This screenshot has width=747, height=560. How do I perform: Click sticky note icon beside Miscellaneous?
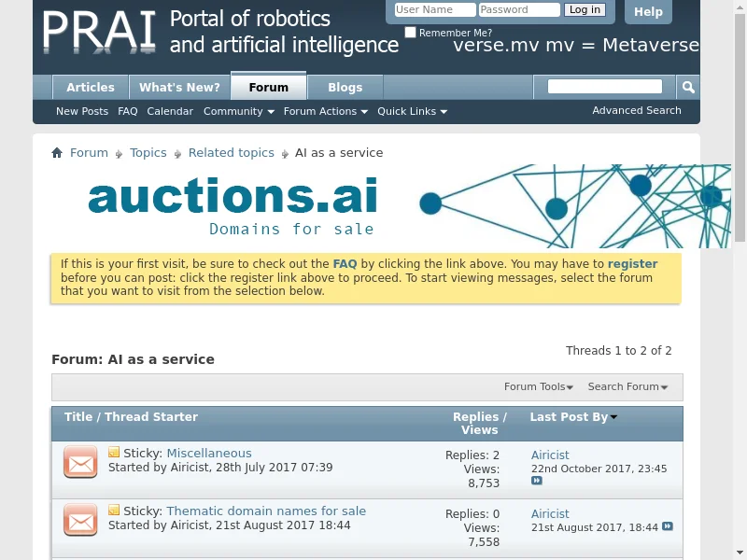point(114,452)
